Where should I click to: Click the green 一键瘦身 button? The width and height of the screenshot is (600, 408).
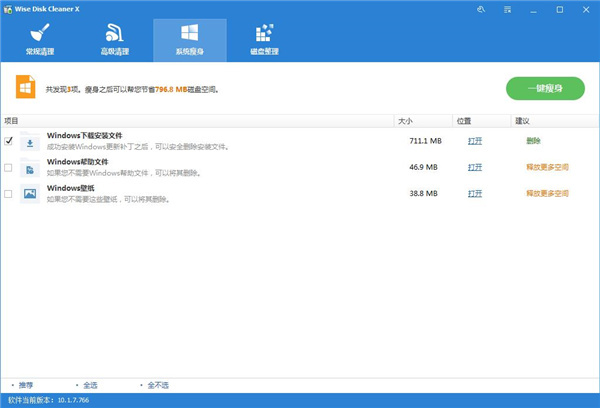(545, 88)
